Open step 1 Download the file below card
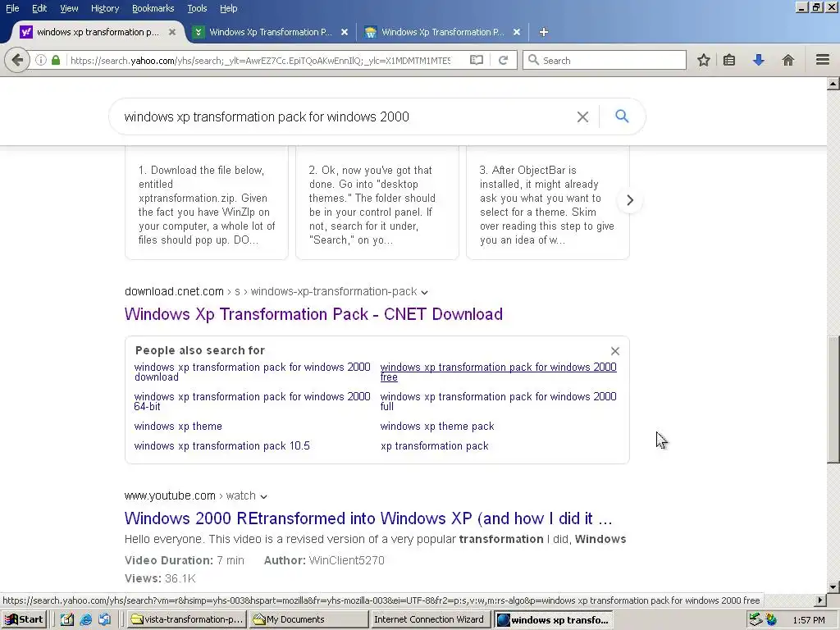The height and width of the screenshot is (630, 840). [206, 203]
